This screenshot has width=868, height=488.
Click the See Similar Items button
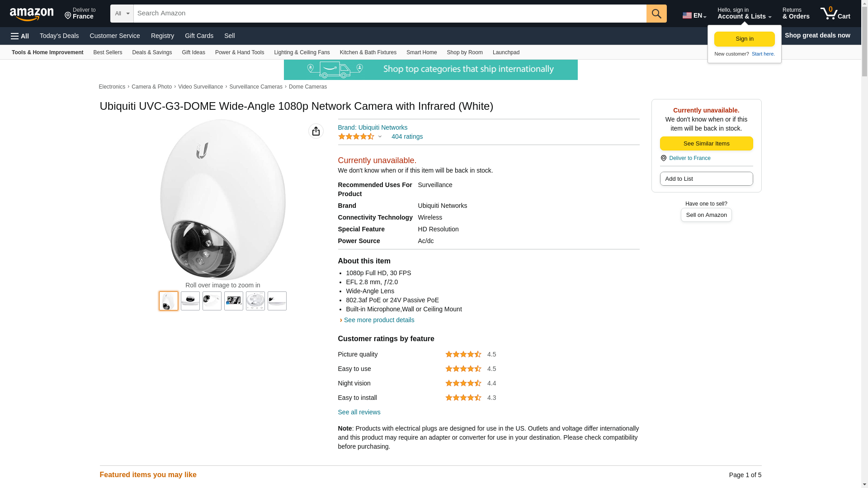tap(706, 144)
